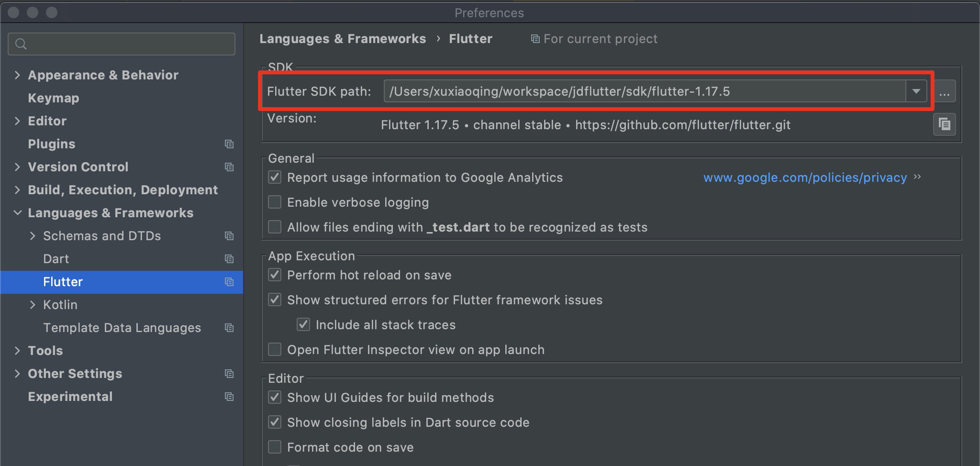
Task: Open google.com/policies/privacy link
Action: [805, 178]
